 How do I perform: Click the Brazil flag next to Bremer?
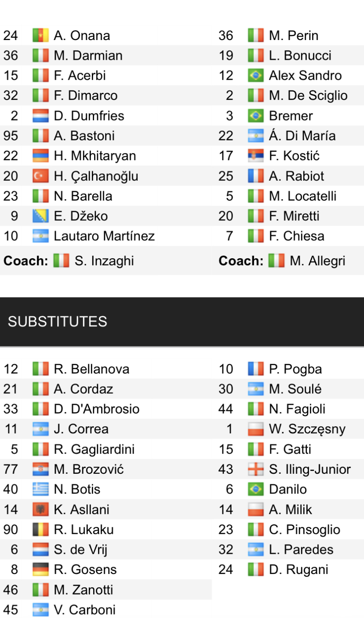tap(256, 116)
